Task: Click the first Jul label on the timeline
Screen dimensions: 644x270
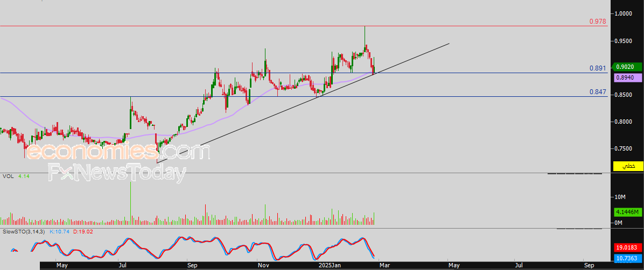Action: tap(122, 266)
